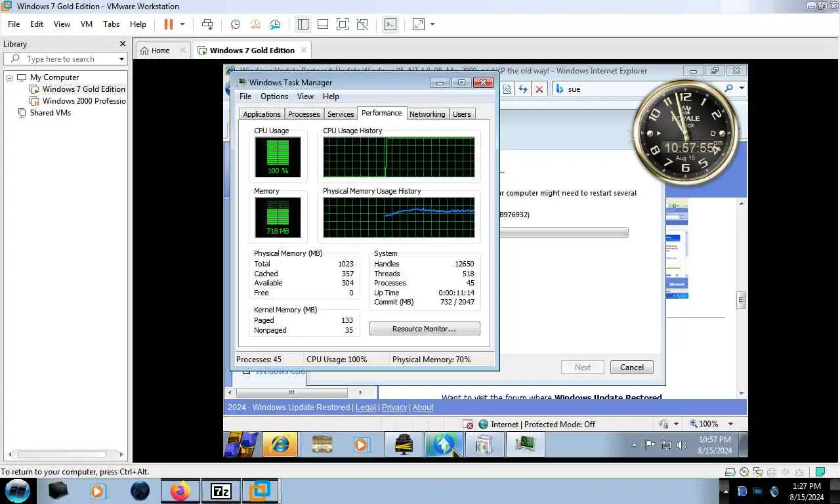This screenshot has width=840, height=504.
Task: Click the guest media player taskbar icon
Action: click(x=361, y=445)
